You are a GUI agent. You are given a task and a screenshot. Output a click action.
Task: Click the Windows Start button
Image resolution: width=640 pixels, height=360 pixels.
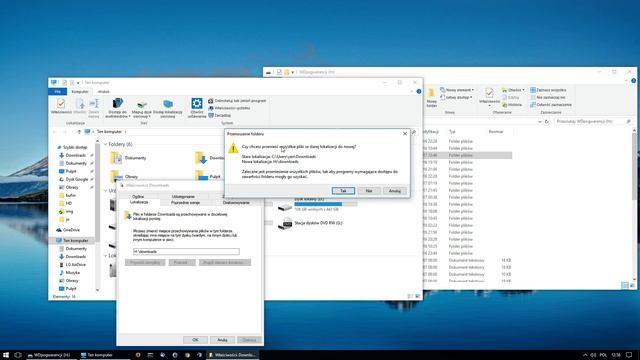click(6, 355)
